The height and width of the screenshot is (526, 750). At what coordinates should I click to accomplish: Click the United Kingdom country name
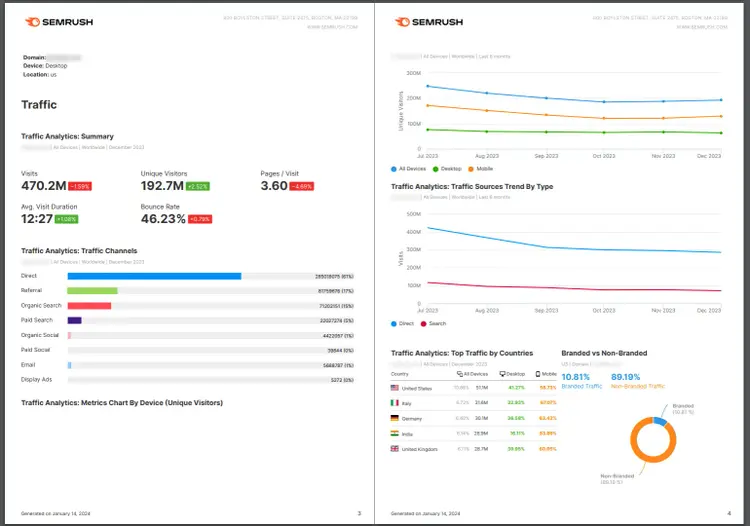(419, 449)
